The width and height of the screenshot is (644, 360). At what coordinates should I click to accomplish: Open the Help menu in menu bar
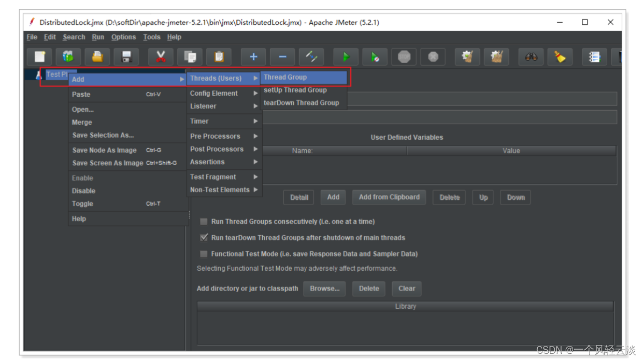pos(174,37)
